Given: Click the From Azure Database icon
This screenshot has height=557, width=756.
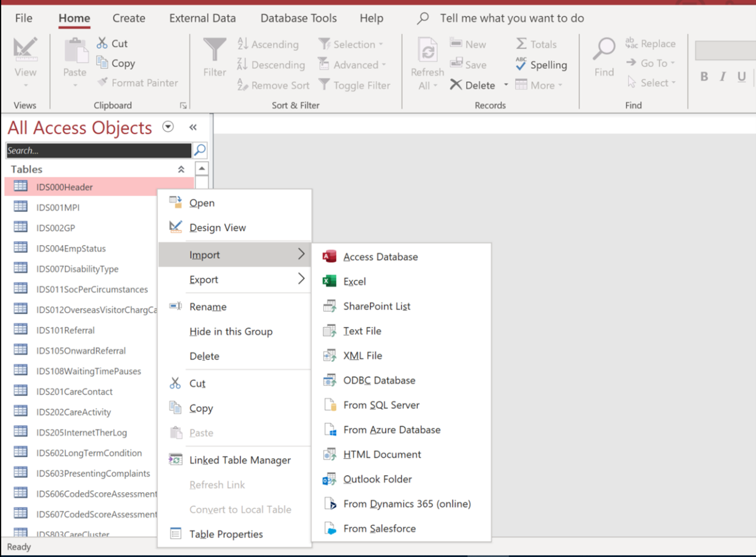Looking at the screenshot, I should [x=329, y=430].
